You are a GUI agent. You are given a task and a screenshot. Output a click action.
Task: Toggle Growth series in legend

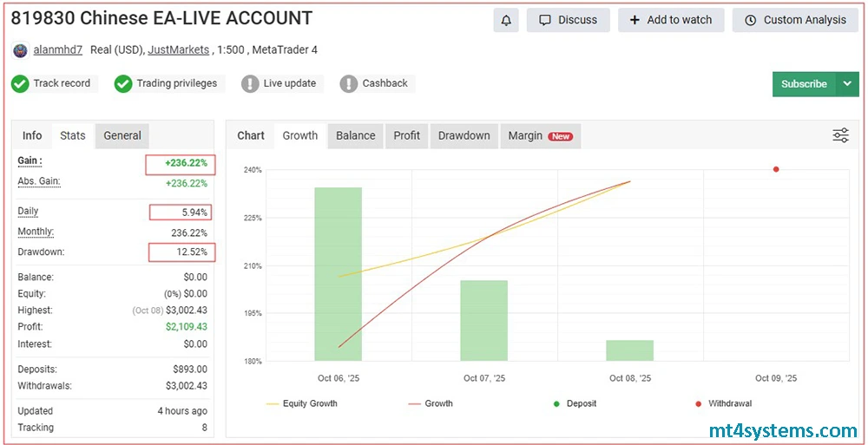point(430,403)
